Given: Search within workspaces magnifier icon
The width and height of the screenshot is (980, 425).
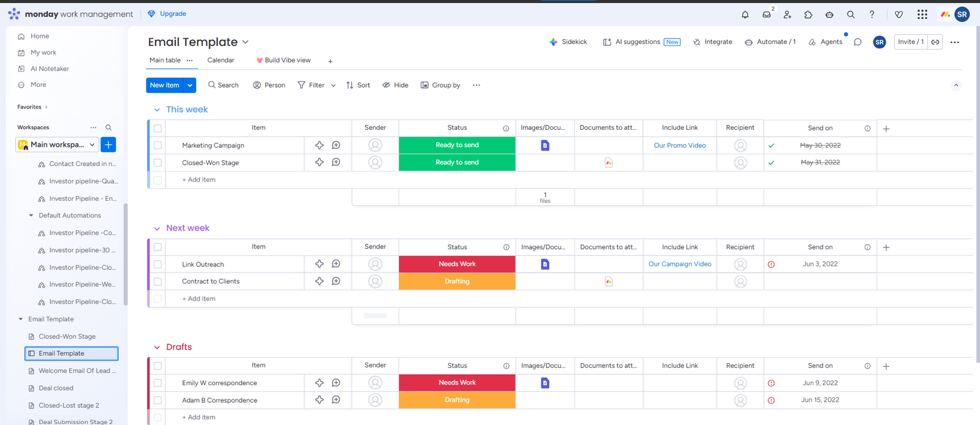Looking at the screenshot, I should pos(108,127).
